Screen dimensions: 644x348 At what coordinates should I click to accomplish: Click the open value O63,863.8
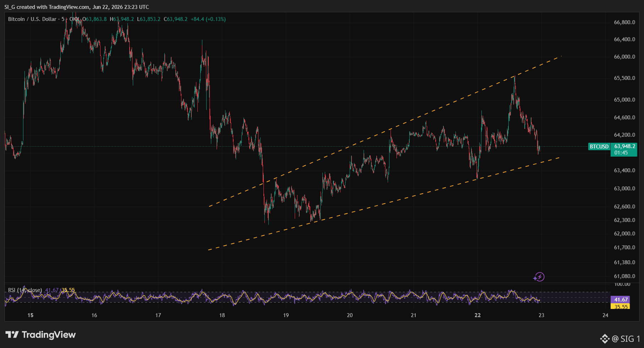(95, 19)
